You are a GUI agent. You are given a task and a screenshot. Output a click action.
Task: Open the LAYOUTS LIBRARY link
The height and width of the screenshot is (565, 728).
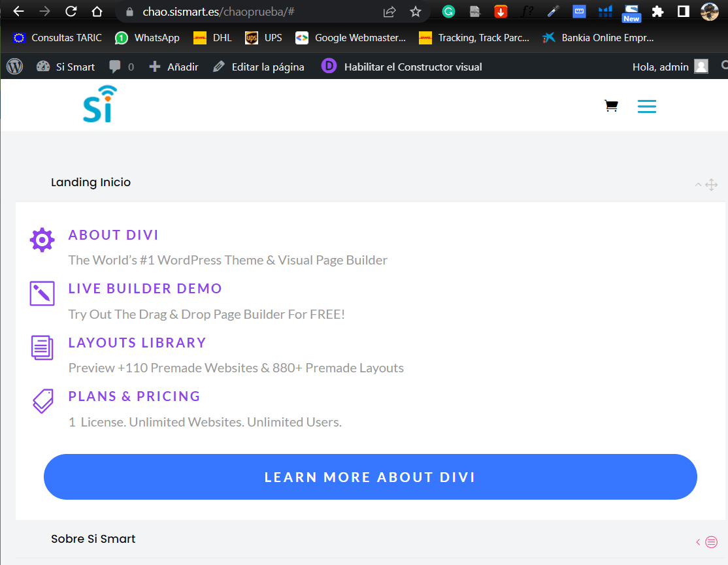coord(137,343)
